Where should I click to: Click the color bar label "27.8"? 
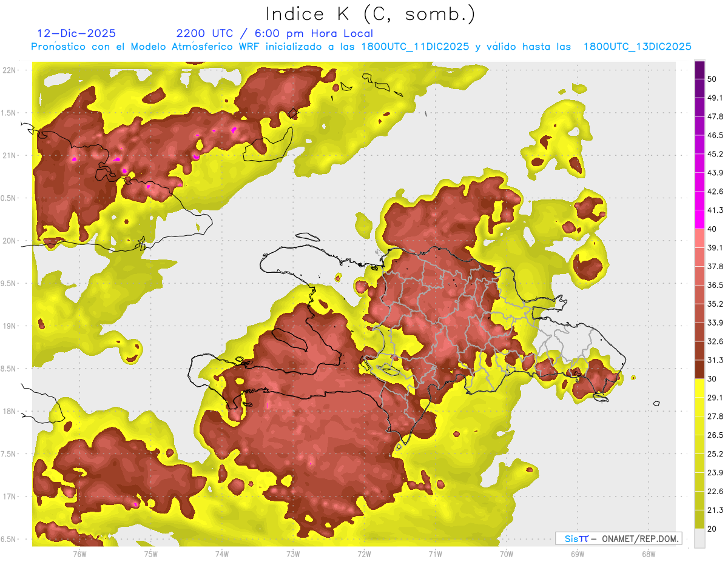pos(715,416)
